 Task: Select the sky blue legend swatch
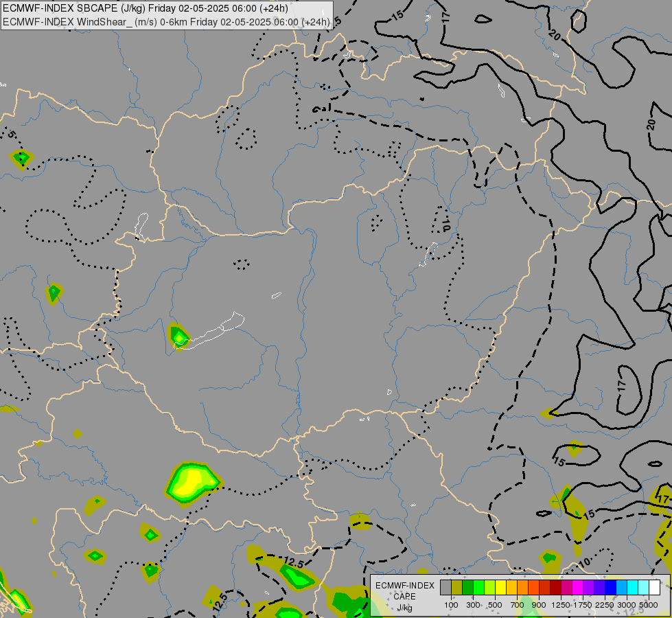621,587
